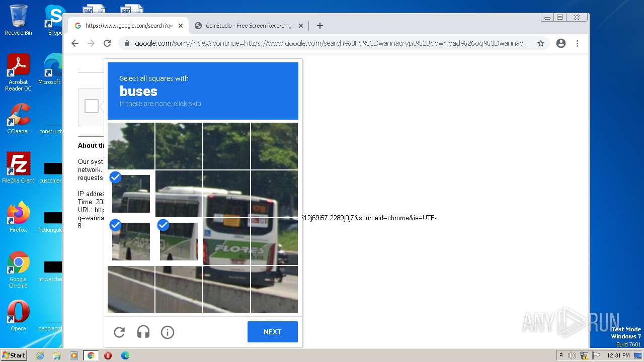Reload the Chrome page
This screenshot has height=362, width=644.
click(107, 43)
